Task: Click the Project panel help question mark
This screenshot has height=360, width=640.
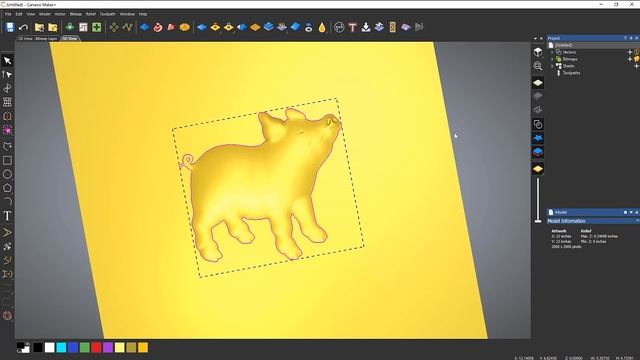Action: pyautogui.click(x=625, y=38)
